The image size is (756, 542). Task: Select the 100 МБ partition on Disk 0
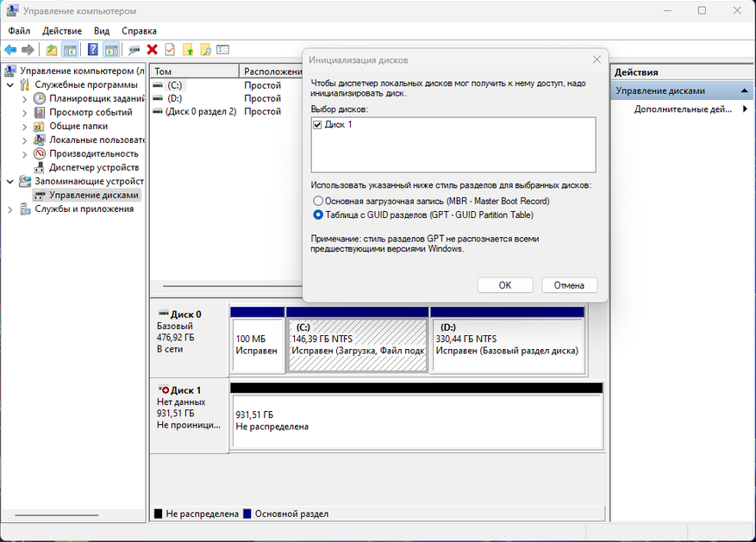pyautogui.click(x=258, y=340)
